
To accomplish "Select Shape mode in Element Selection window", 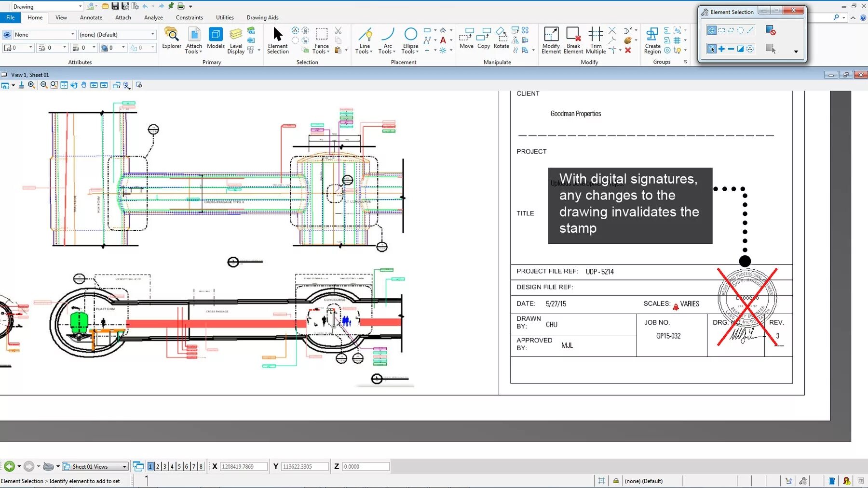I will point(731,30).
